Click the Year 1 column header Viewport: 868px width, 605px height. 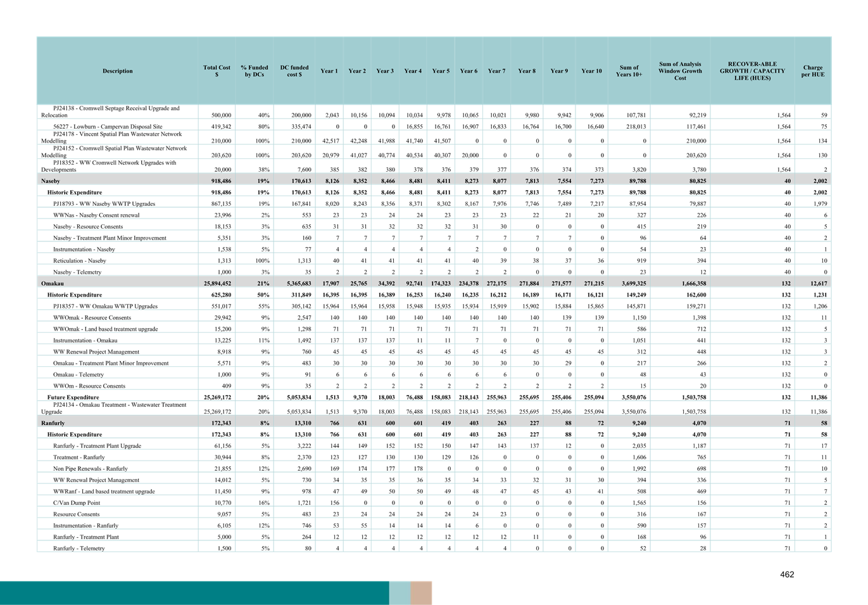329,71
